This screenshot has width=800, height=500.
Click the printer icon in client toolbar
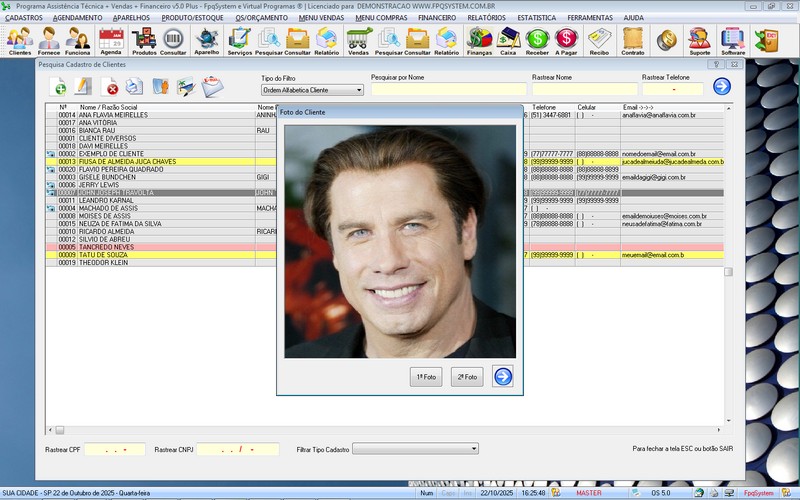point(135,87)
